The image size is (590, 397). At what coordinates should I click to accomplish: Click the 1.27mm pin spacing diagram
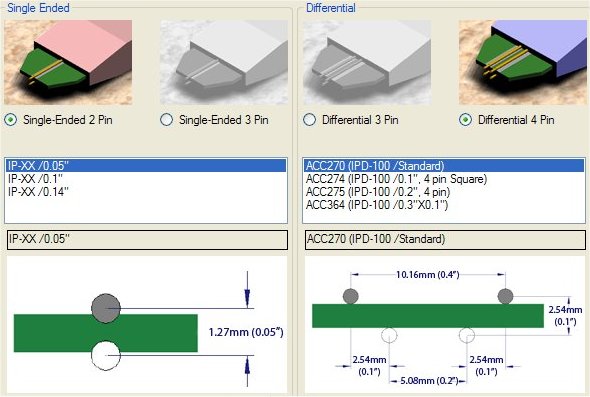coord(147,325)
